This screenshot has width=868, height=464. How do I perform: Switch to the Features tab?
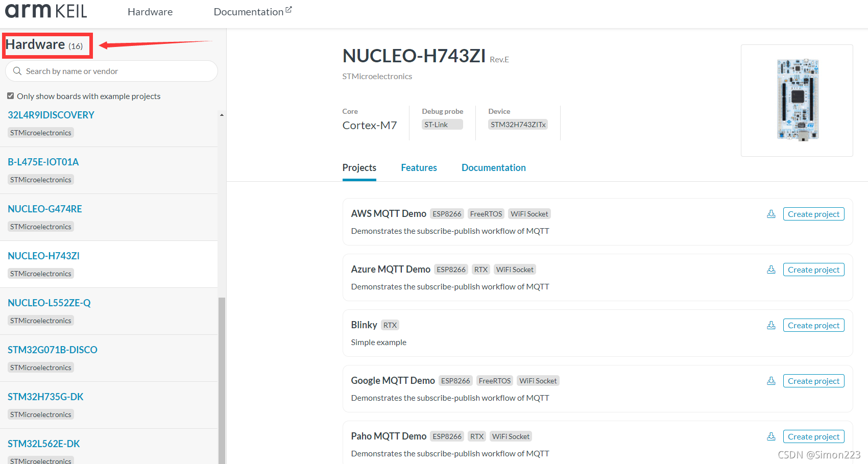pyautogui.click(x=419, y=168)
